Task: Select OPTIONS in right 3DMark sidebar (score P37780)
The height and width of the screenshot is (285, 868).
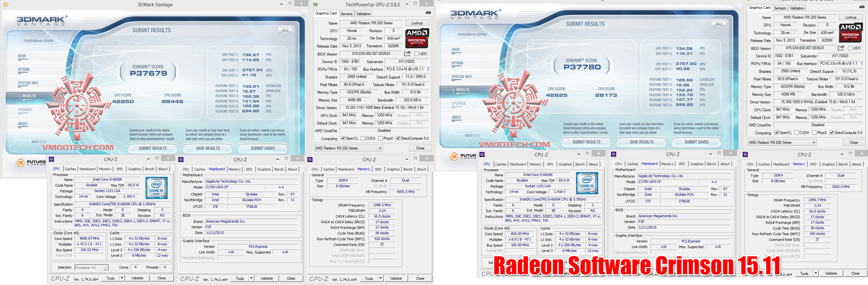Action: [x=457, y=63]
